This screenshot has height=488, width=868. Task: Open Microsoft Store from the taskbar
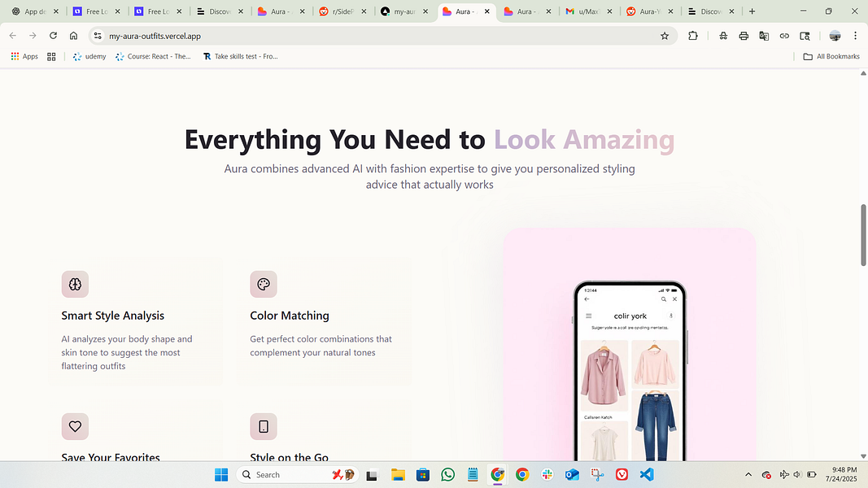[423, 475]
